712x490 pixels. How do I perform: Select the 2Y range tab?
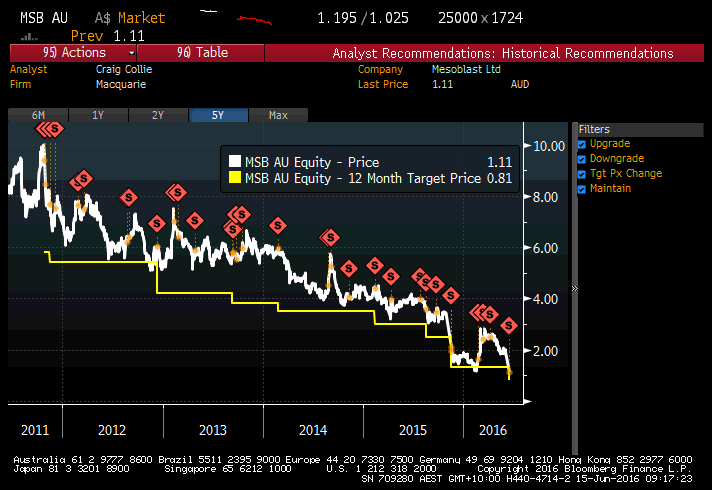click(158, 115)
